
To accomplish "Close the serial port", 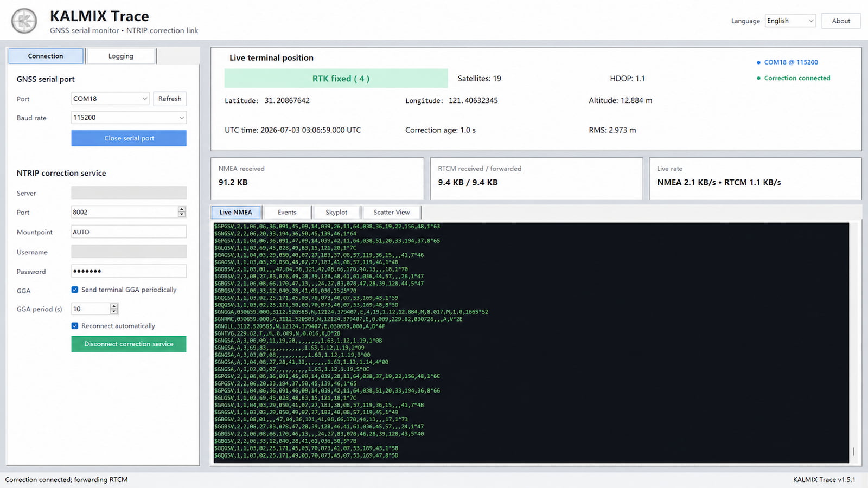I will (x=129, y=138).
